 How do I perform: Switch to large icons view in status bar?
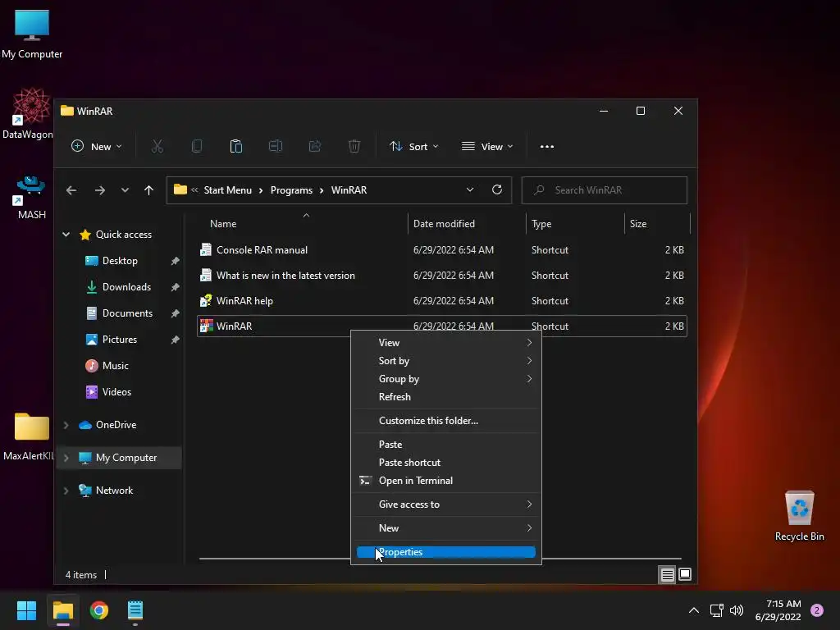click(x=685, y=575)
